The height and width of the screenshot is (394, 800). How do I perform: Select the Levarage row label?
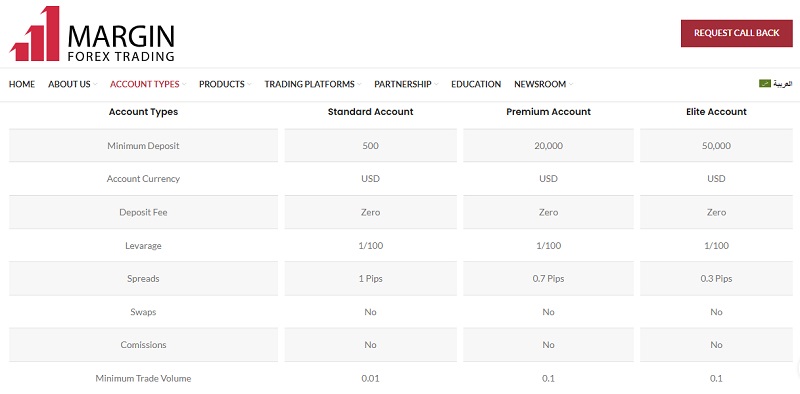pos(143,246)
